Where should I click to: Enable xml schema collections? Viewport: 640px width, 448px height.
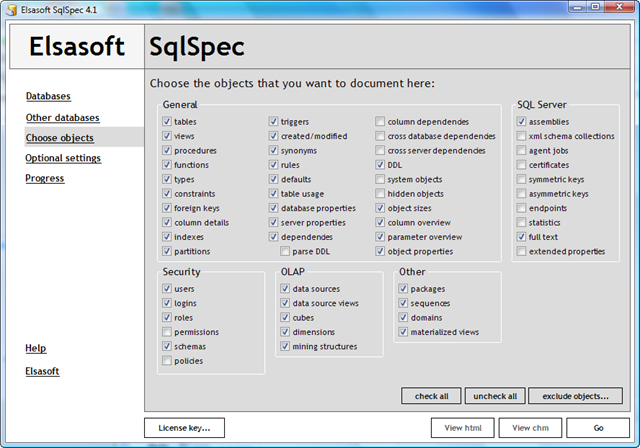521,135
